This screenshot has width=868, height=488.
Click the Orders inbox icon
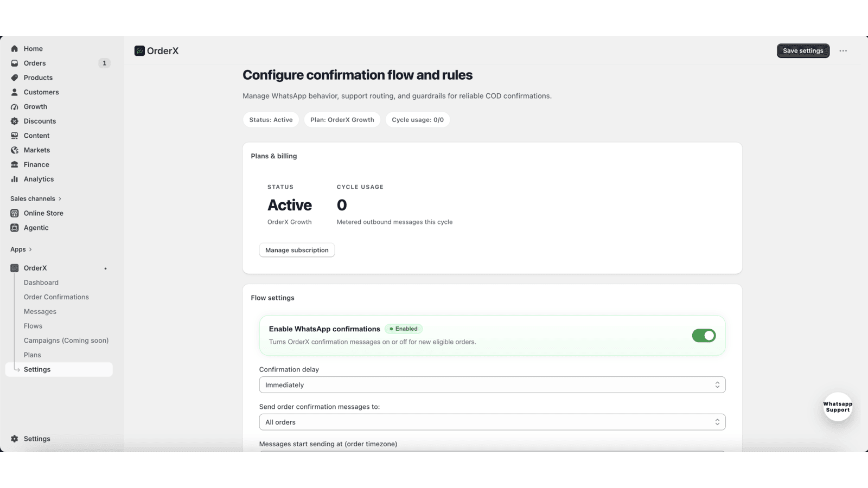pos(15,63)
